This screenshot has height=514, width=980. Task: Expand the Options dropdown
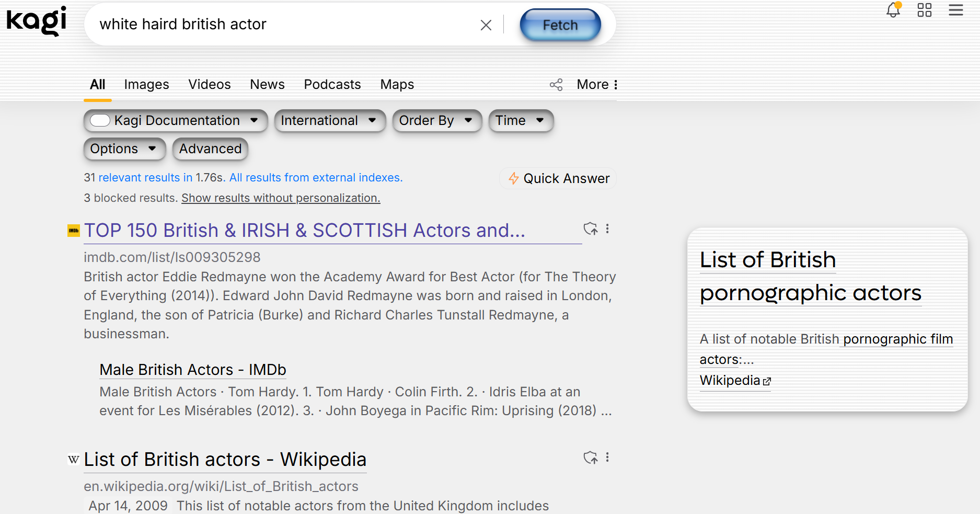point(124,149)
